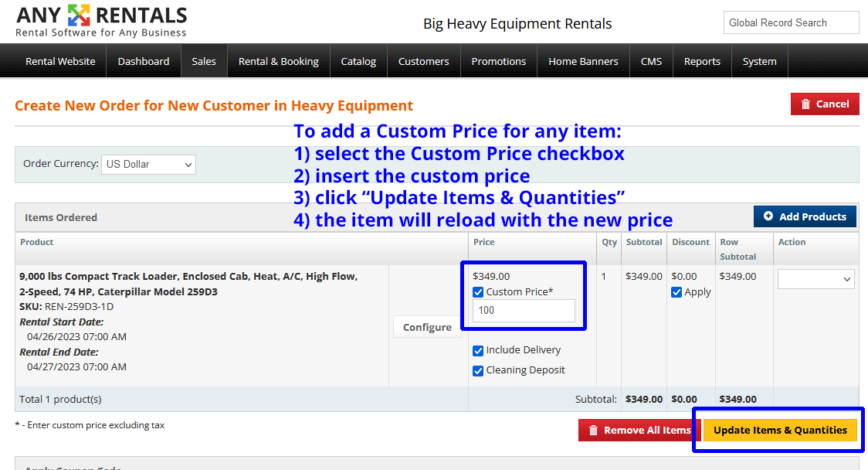Click plus icon on Add Products
Viewport: 868px width, 470px height.
click(x=768, y=216)
